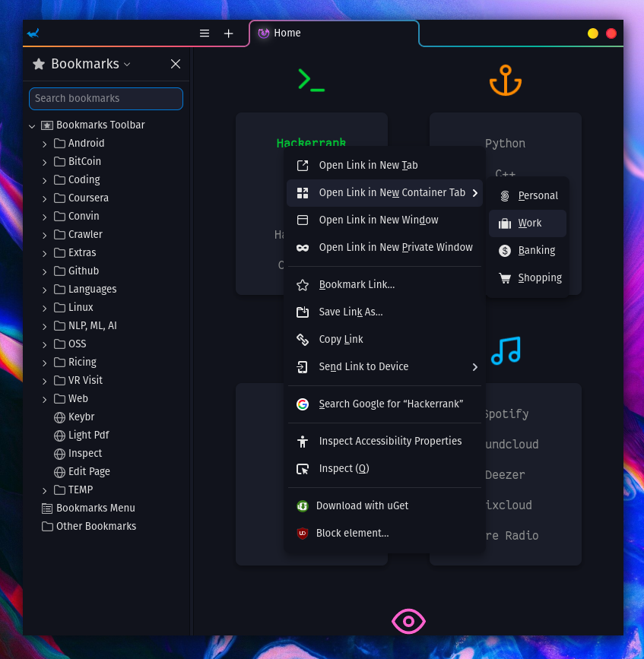Expand the NLP, ML, AI folder arrow
Viewport: 644px width, 659px height.
(x=45, y=327)
